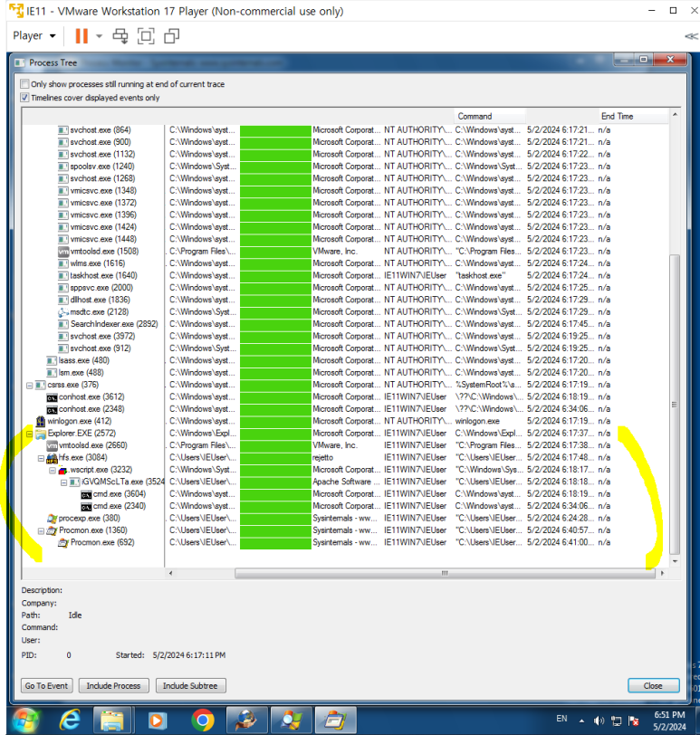Click the Command column header

[489, 116]
